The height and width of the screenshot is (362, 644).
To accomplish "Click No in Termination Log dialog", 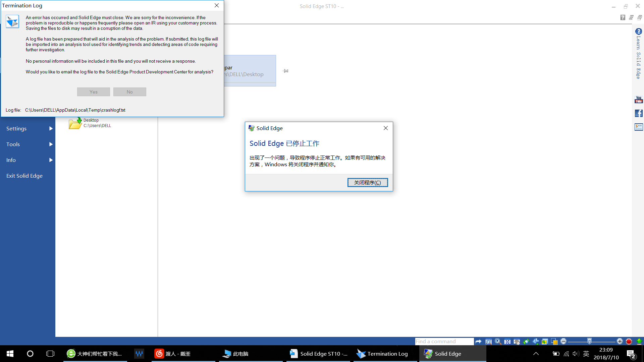I will tap(129, 92).
